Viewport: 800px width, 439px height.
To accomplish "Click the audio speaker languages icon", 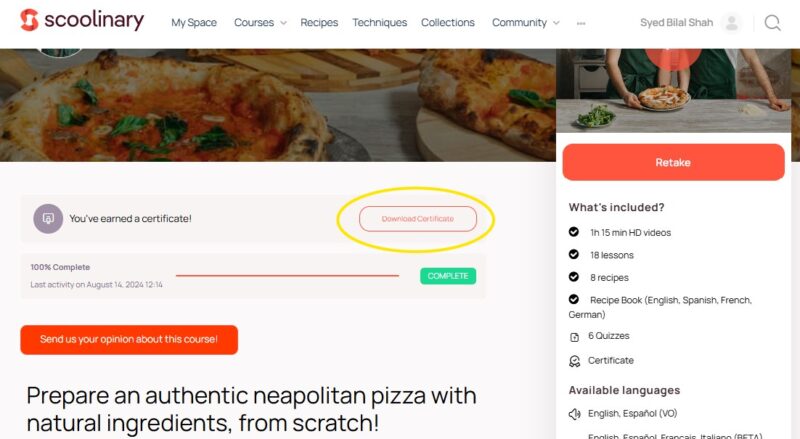I will click(575, 414).
